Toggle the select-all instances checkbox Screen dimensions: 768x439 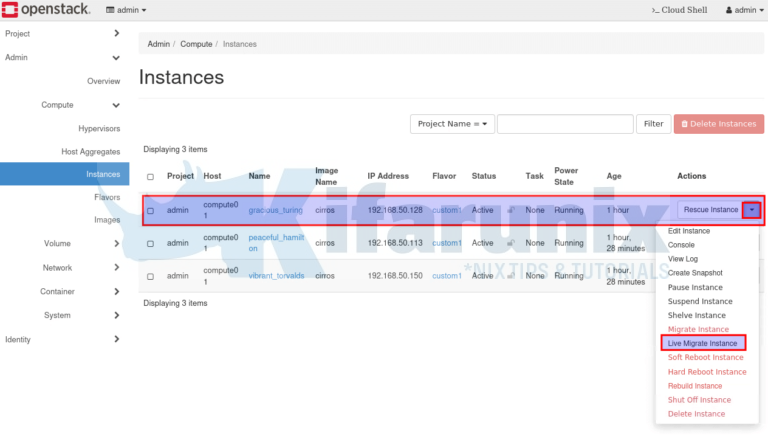point(150,177)
